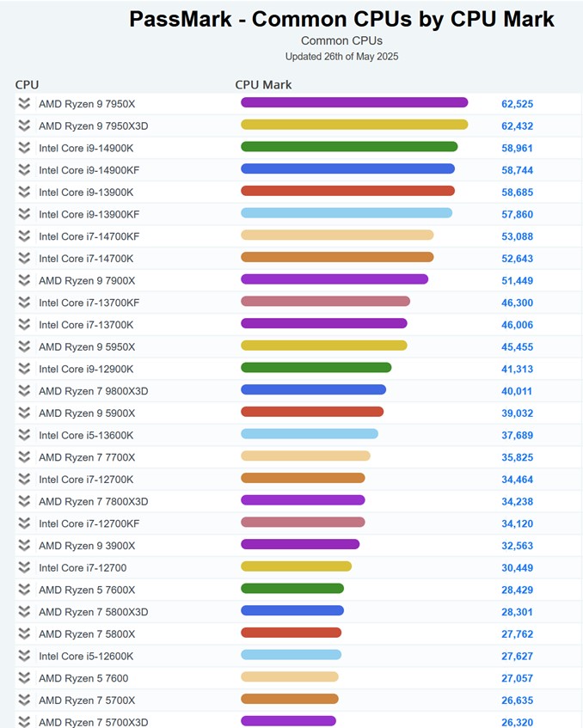The image size is (583, 728).
Task: Expand the Intel Core i9-12900K row chevron
Action: (x=24, y=369)
